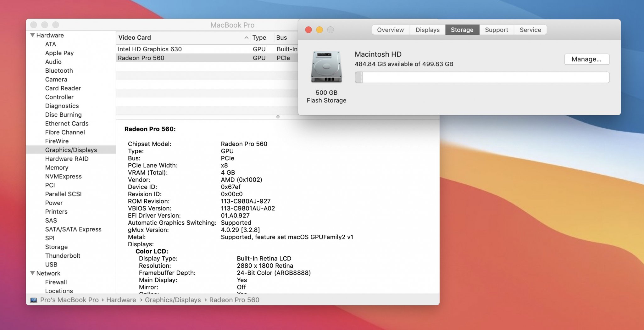Open the Service tab

[530, 30]
